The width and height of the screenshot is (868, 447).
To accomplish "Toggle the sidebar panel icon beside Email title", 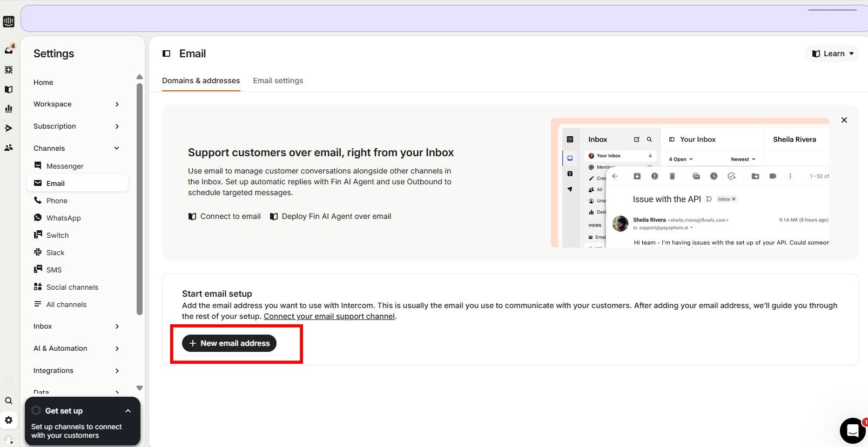I will [x=166, y=54].
